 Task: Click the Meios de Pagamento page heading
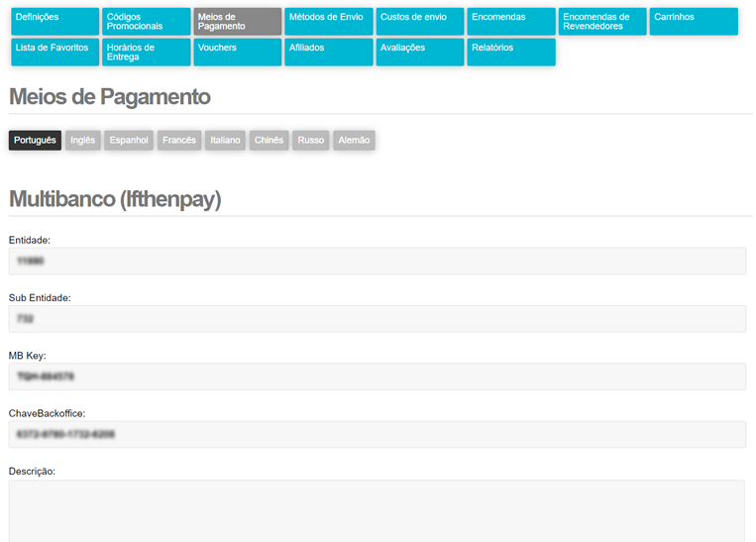[109, 96]
